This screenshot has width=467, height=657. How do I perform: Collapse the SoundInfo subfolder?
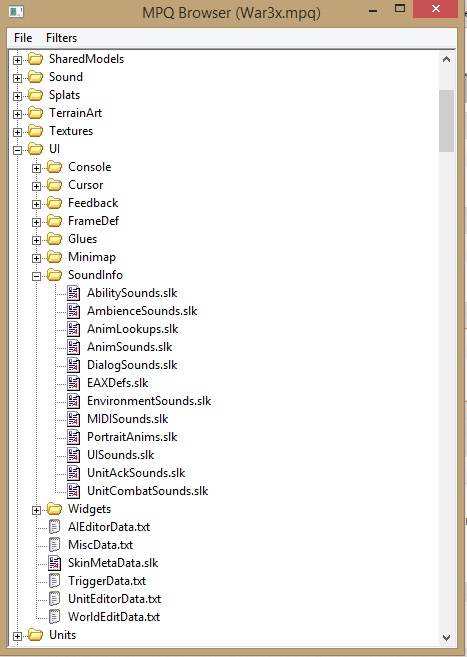tap(36, 276)
